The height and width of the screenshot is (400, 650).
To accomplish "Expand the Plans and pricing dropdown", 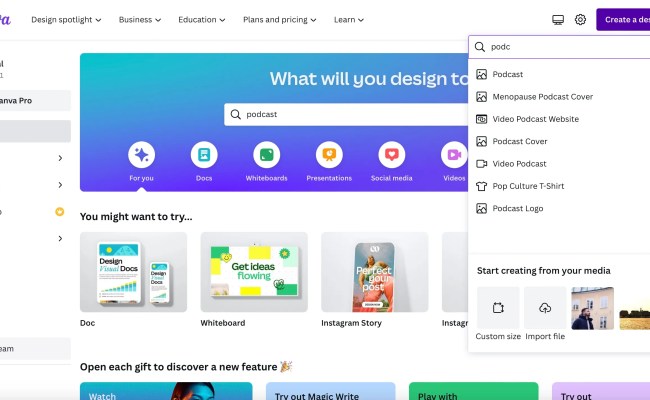I will pyautogui.click(x=279, y=19).
